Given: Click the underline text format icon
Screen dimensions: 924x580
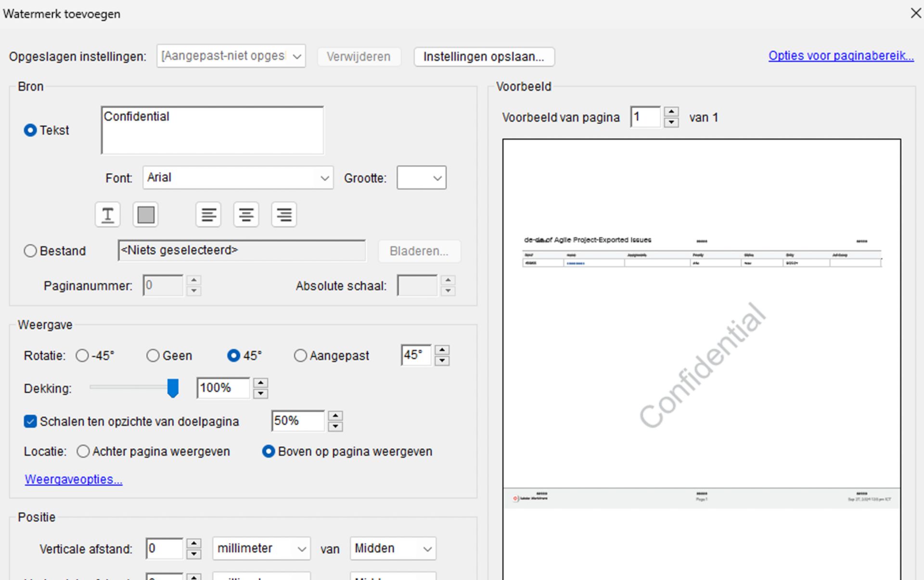Looking at the screenshot, I should click(x=107, y=215).
